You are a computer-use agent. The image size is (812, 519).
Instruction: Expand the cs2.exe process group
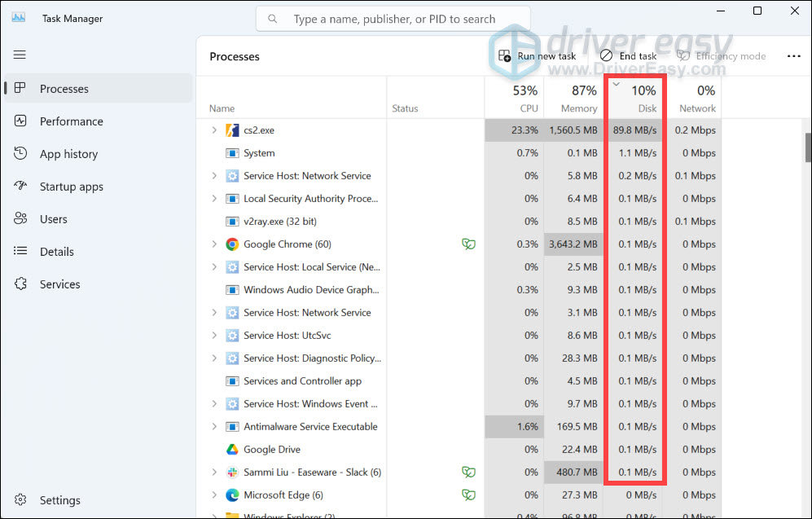214,130
